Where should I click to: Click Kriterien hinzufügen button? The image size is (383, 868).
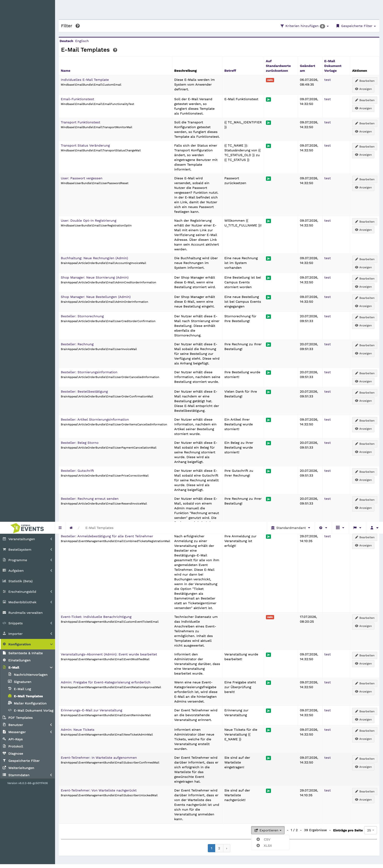click(x=304, y=26)
